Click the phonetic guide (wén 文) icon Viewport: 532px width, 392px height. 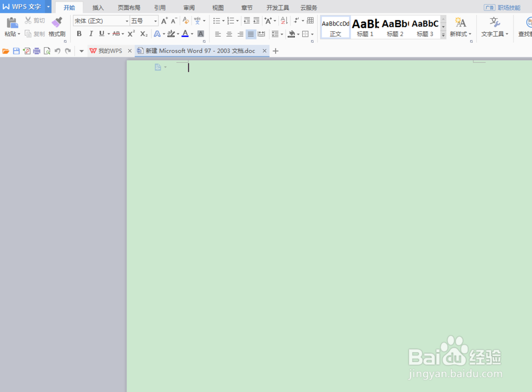(x=197, y=21)
